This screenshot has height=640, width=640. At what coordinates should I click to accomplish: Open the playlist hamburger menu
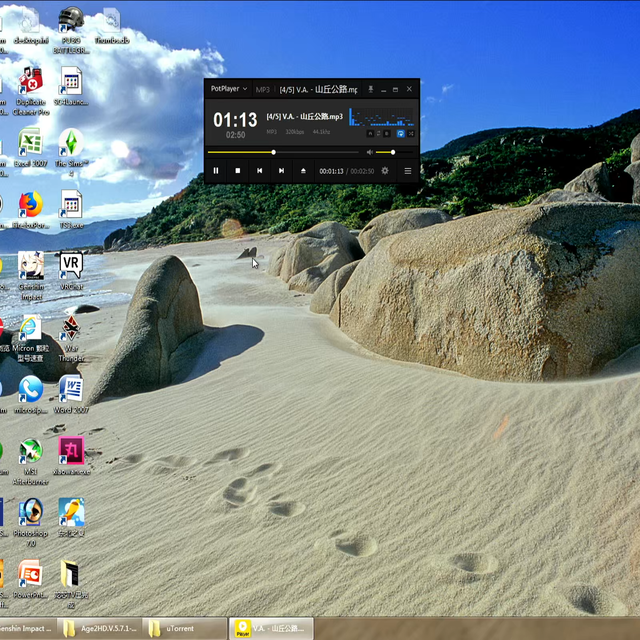(408, 171)
